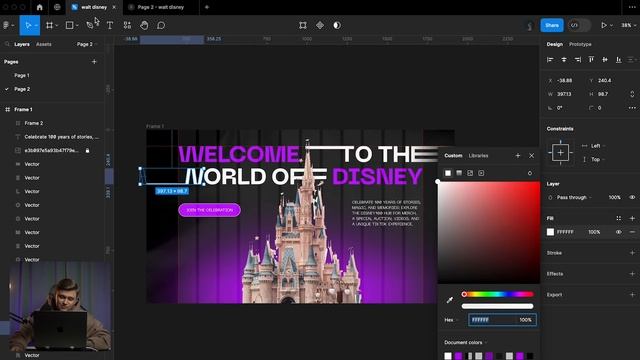Open Present options dropdown arrow

coord(611,25)
